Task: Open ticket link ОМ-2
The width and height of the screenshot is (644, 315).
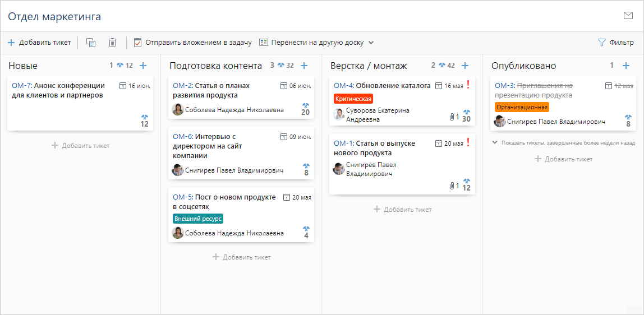Action: point(182,86)
